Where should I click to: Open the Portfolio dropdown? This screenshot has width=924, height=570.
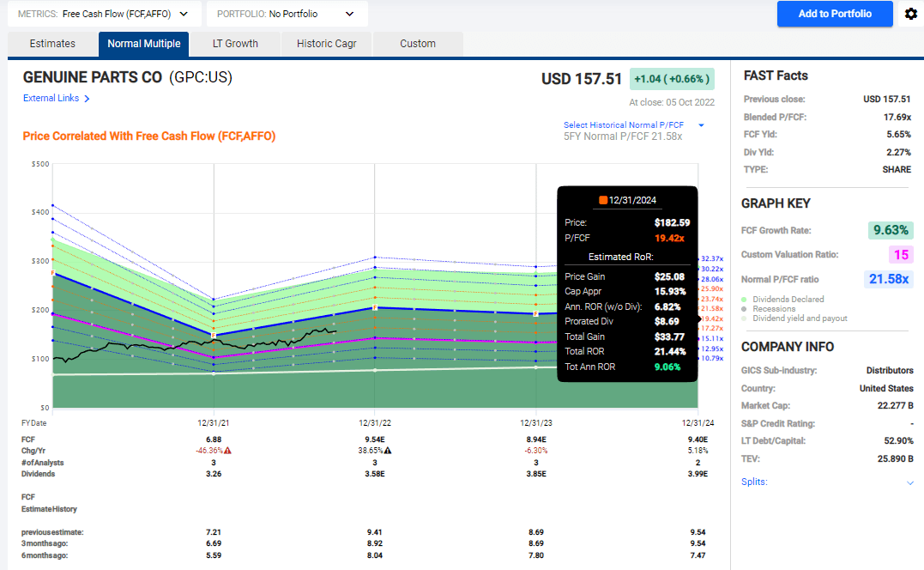coord(287,14)
